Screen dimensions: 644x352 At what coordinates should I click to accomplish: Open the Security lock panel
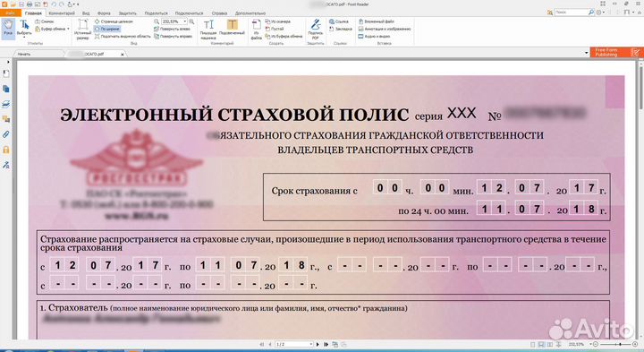click(5, 150)
